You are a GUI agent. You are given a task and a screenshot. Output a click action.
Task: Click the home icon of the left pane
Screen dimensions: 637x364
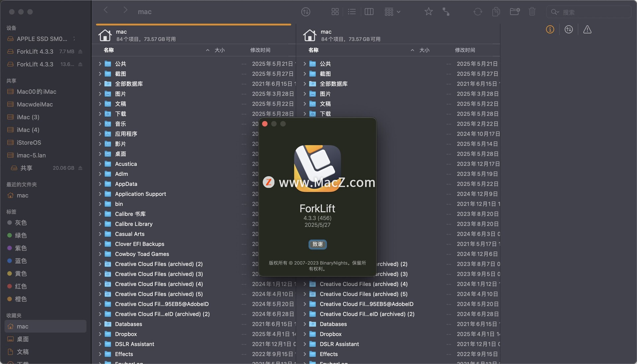coord(105,35)
